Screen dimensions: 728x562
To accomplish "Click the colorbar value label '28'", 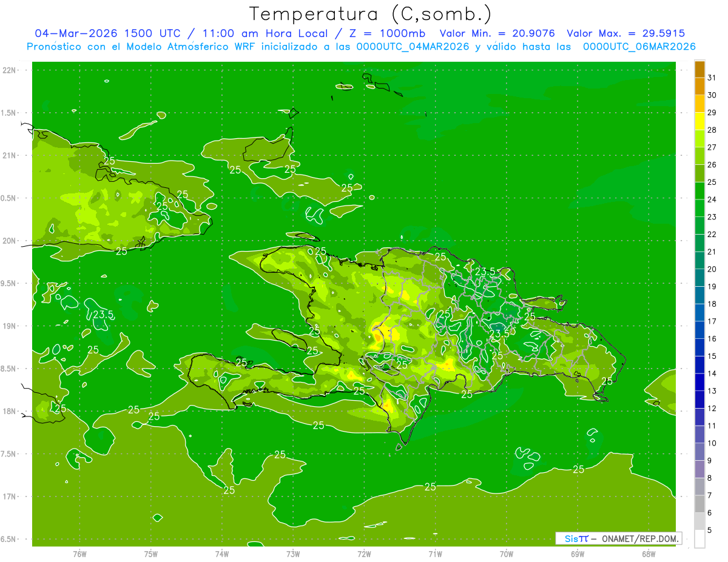I will click(712, 130).
